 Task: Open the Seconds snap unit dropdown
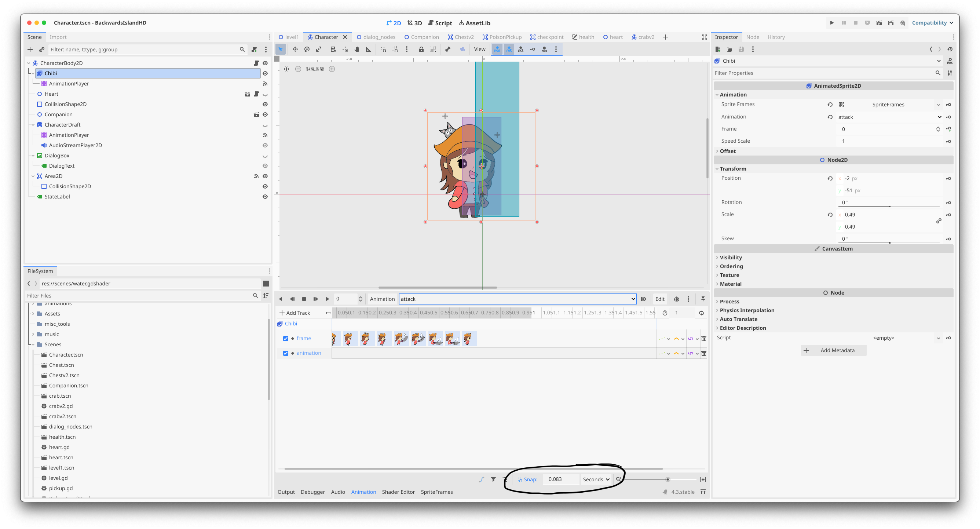click(595, 479)
